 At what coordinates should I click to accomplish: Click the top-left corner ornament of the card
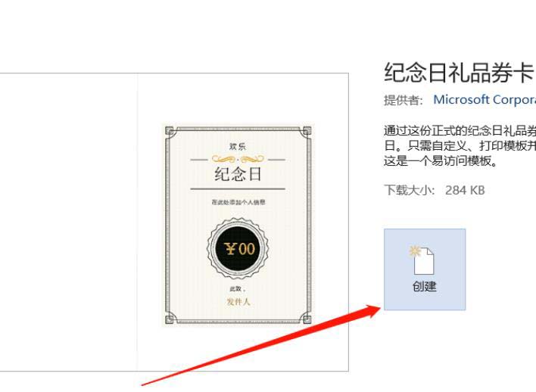coord(170,132)
